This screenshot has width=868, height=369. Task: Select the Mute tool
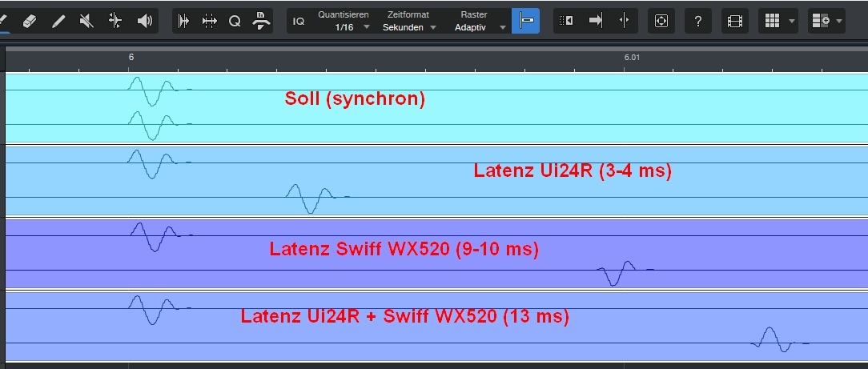pos(86,22)
